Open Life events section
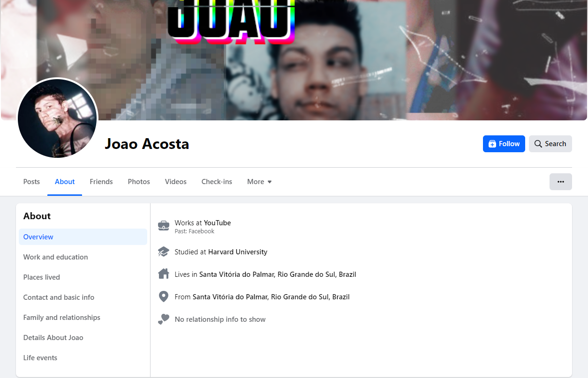Screen dimensions: 588x378 pos(83,358)
